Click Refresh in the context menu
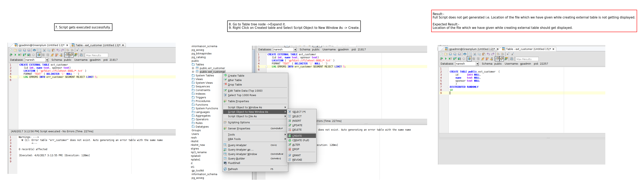 255,169
